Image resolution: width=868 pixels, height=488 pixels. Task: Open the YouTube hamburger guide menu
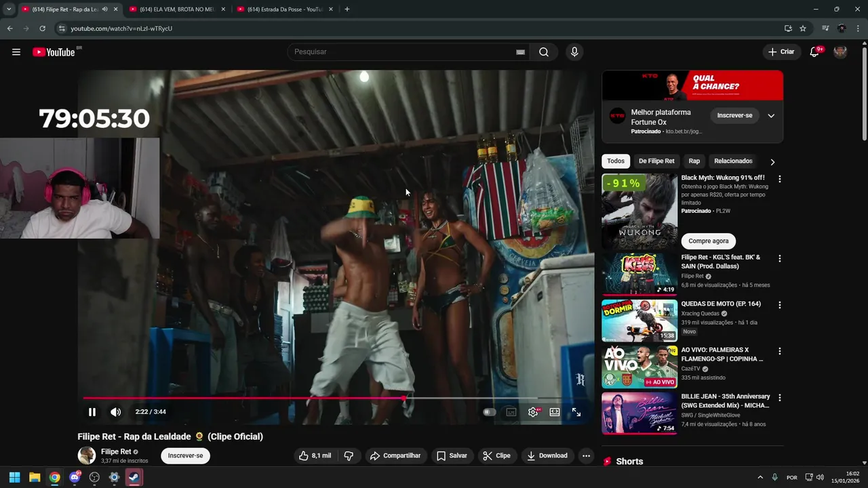pyautogui.click(x=16, y=52)
